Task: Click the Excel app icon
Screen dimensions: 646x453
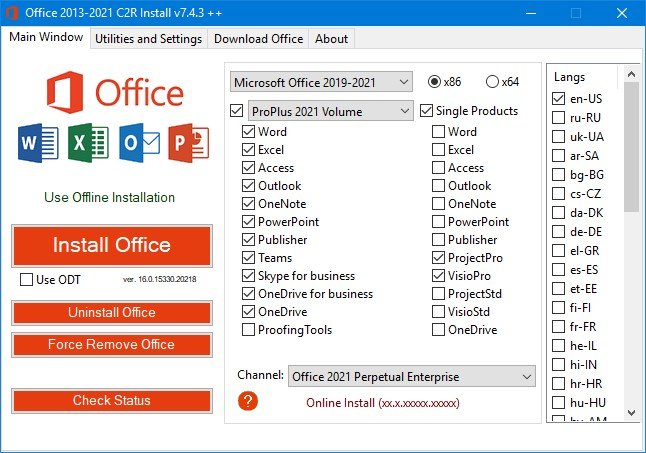Action: (x=88, y=142)
